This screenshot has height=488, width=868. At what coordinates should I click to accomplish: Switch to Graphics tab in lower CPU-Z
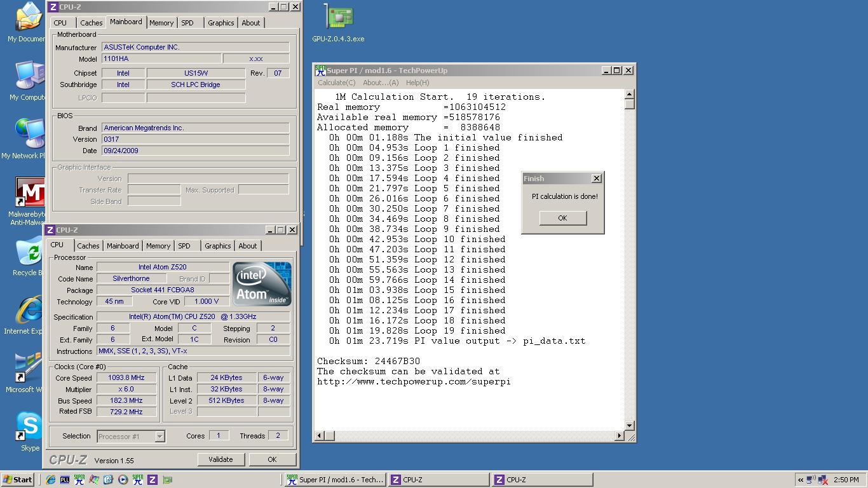(x=218, y=246)
